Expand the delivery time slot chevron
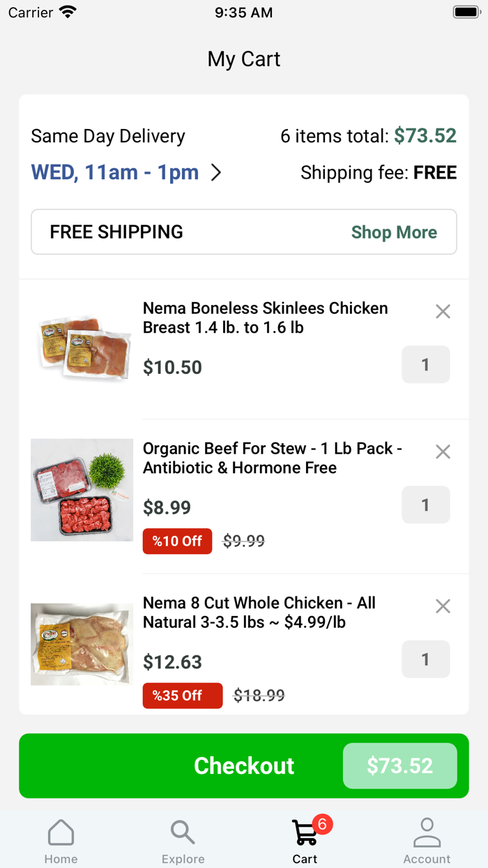This screenshot has width=488, height=868. (216, 172)
